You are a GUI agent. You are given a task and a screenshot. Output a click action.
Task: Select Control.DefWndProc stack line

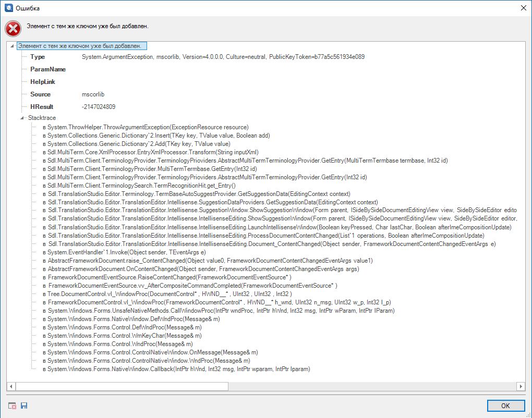click(x=122, y=327)
